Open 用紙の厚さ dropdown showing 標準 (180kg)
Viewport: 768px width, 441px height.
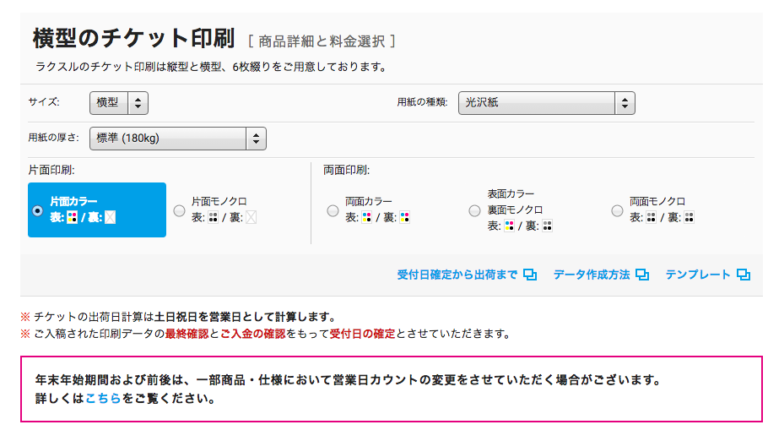(x=177, y=139)
